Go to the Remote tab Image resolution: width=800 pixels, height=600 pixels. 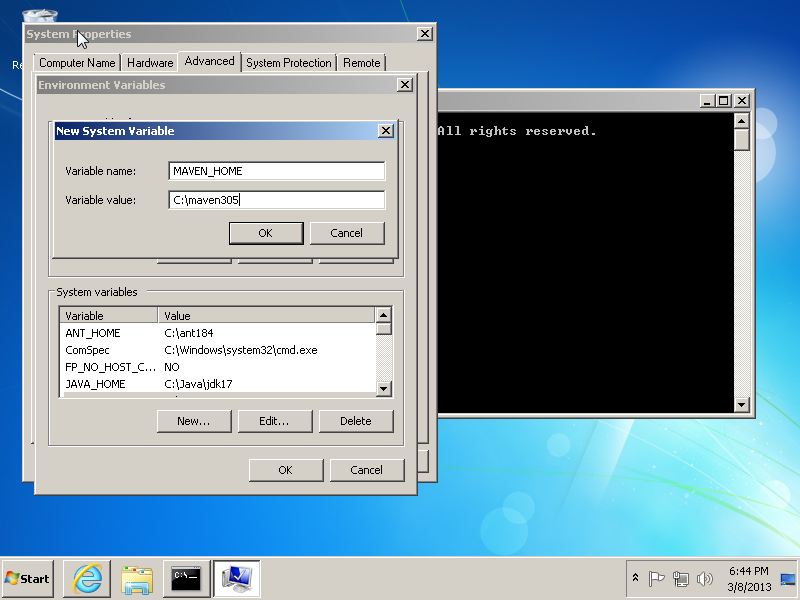tap(362, 63)
